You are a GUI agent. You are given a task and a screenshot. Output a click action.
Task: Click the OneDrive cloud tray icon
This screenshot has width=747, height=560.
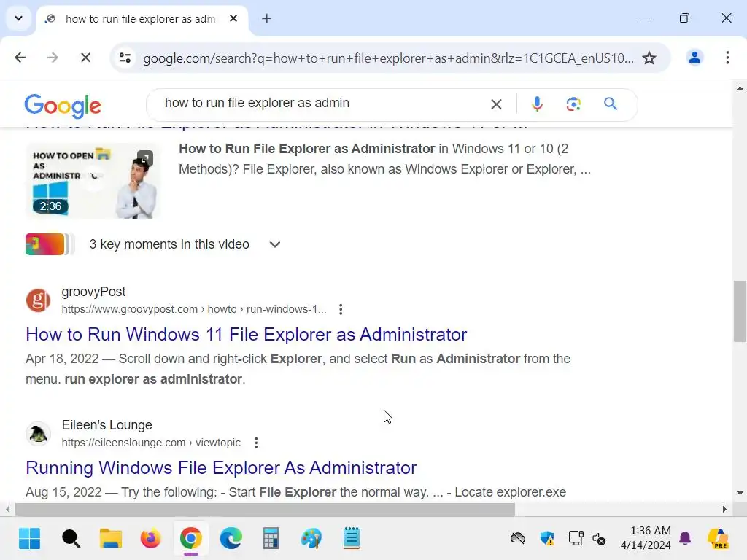pos(517,539)
